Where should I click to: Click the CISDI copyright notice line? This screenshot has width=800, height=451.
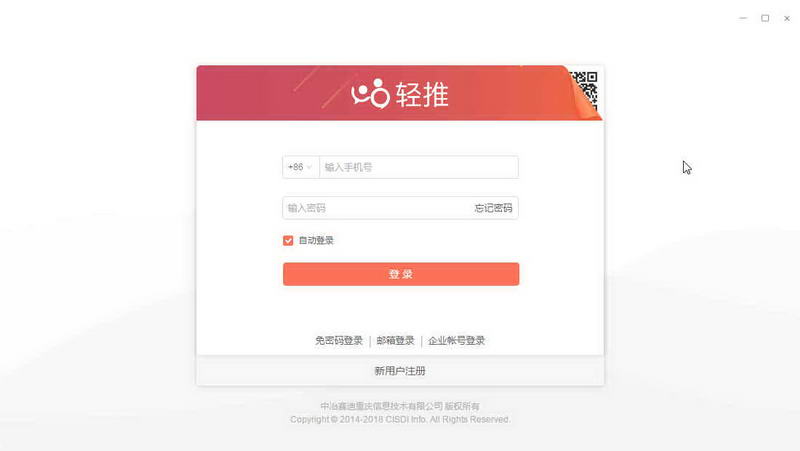pos(400,419)
